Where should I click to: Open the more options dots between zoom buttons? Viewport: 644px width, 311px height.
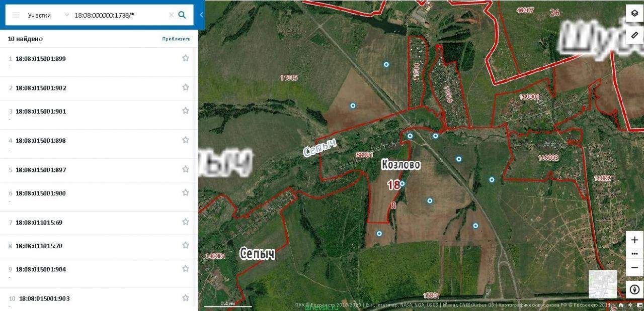634,254
